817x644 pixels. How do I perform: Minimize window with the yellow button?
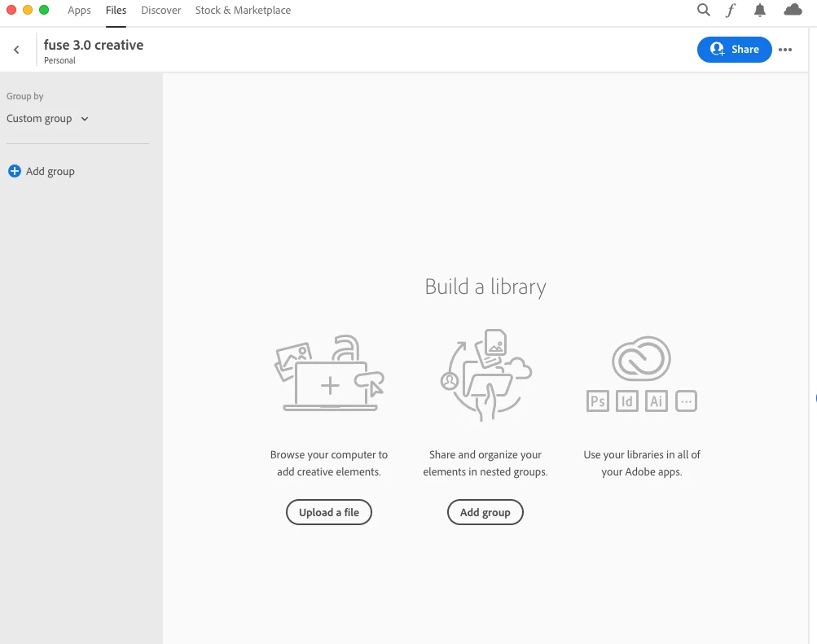pos(28,10)
